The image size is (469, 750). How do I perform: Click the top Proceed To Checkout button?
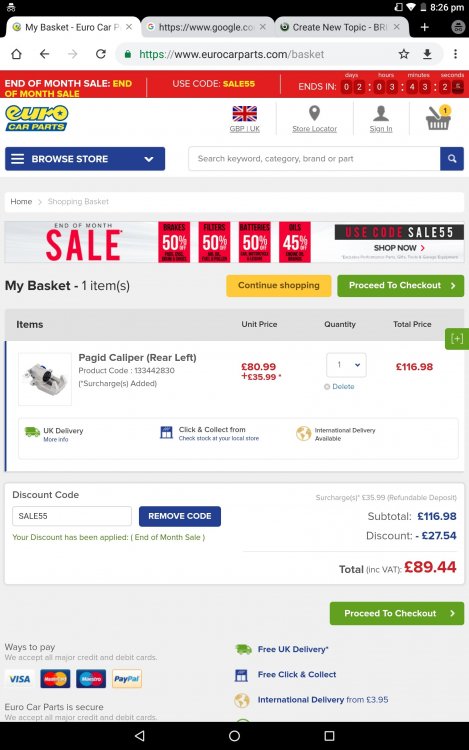pos(401,286)
